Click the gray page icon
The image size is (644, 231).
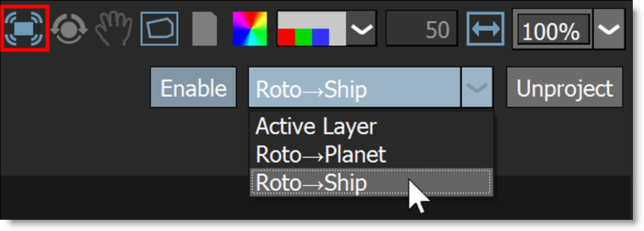point(205,29)
